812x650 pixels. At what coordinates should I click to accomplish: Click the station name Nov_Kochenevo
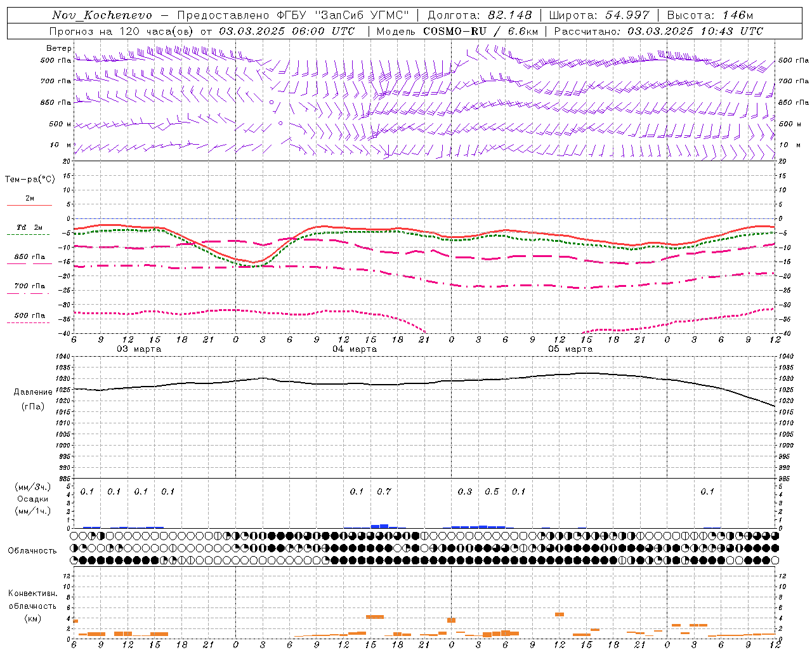click(102, 15)
